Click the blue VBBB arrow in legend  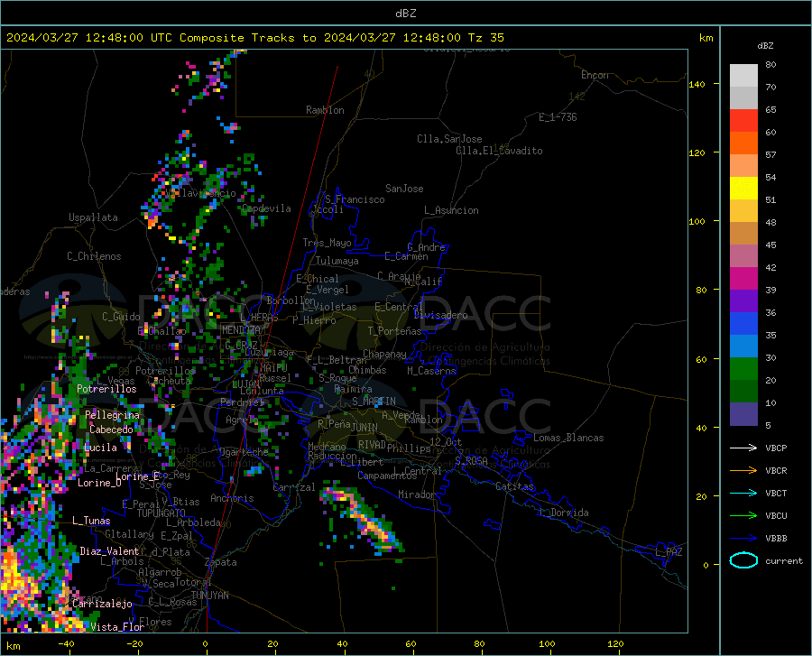click(743, 539)
